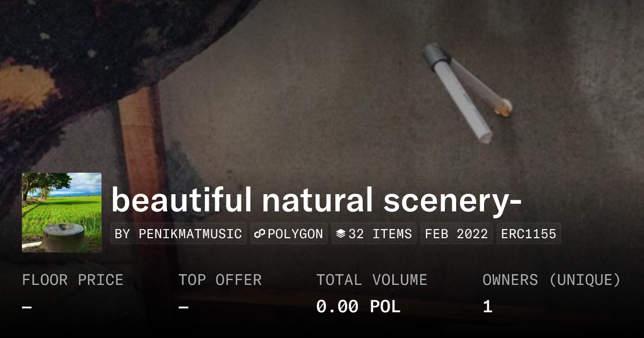Select the FEB 2022 creation date badge
This screenshot has width=644, height=338.
point(457,234)
